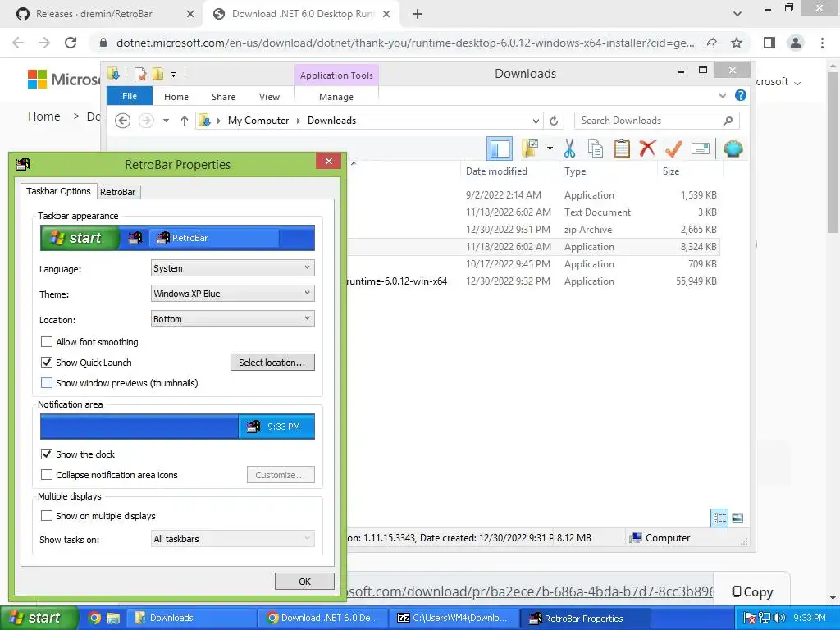Expand the address bar history dropdown
840x630 pixels.
point(536,121)
